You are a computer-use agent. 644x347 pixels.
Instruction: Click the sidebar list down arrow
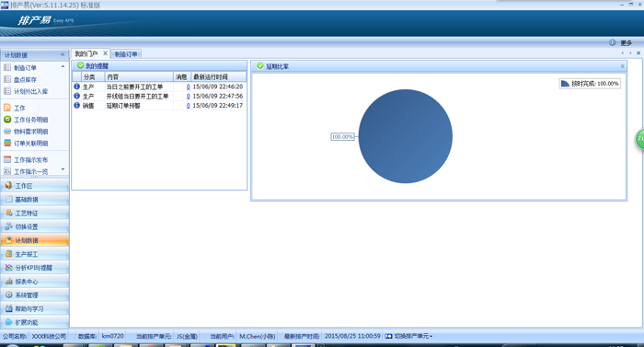pos(63,169)
